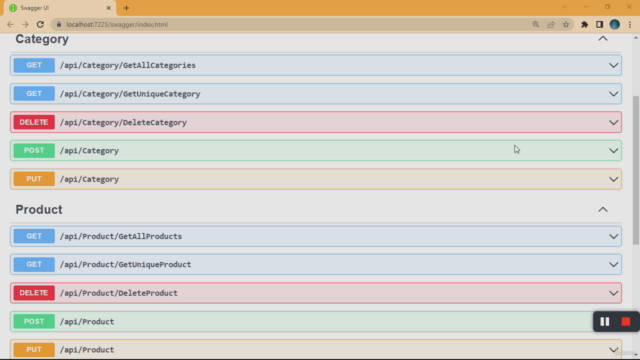This screenshot has height=360, width=640.
Task: Expand DeleteCategory endpoint chevron
Action: (613, 122)
